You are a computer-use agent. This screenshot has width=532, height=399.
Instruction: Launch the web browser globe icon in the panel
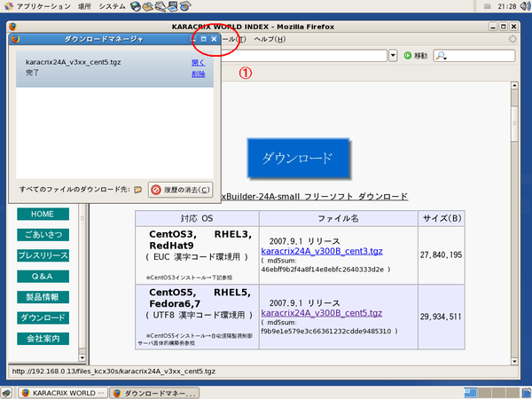[136, 6]
